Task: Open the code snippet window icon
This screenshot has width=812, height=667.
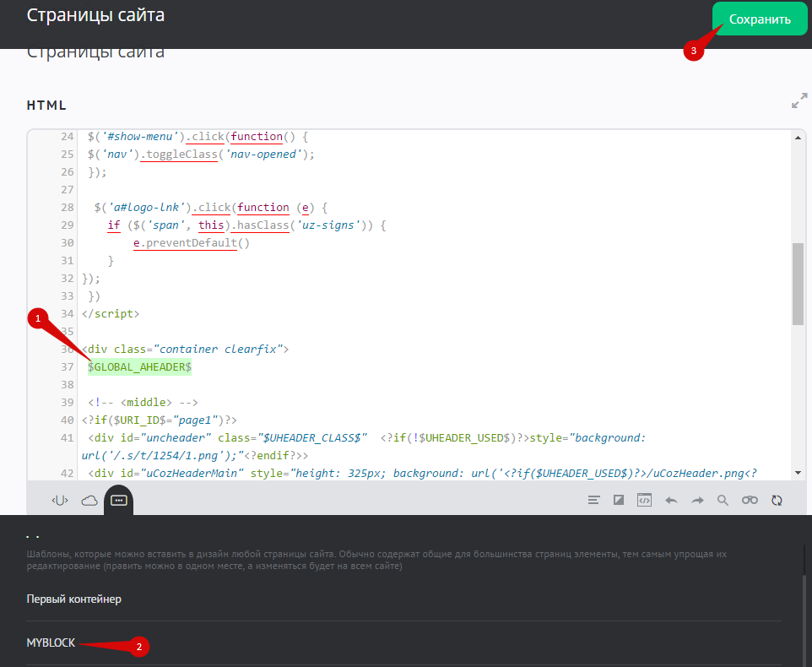Action: (644, 501)
